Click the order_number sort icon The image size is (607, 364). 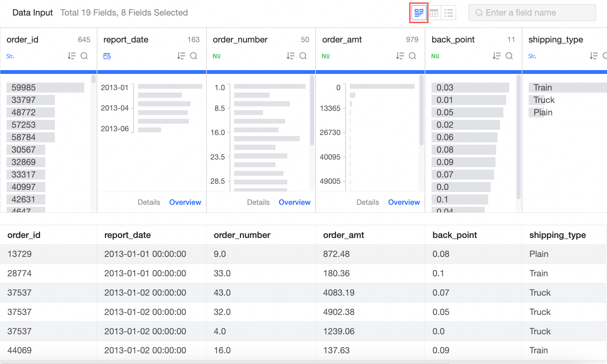click(x=290, y=56)
